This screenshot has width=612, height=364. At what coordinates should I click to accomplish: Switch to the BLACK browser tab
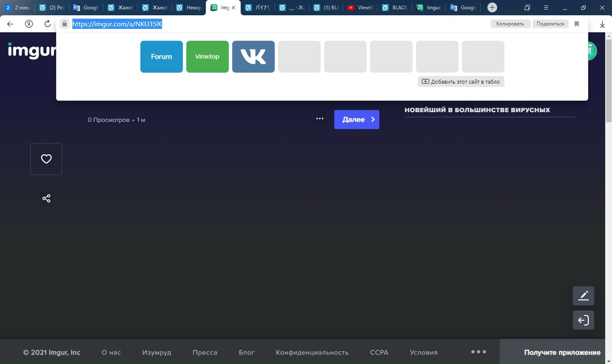[x=395, y=8]
